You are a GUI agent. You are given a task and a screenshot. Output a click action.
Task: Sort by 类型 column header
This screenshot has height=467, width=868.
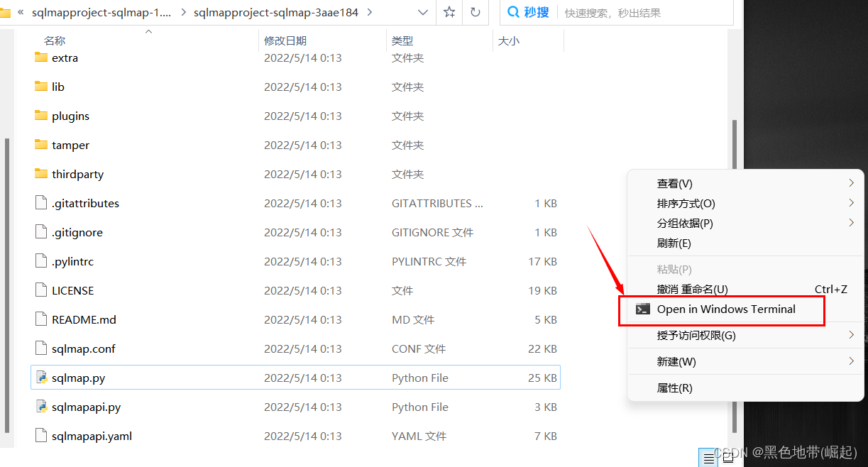(x=402, y=41)
